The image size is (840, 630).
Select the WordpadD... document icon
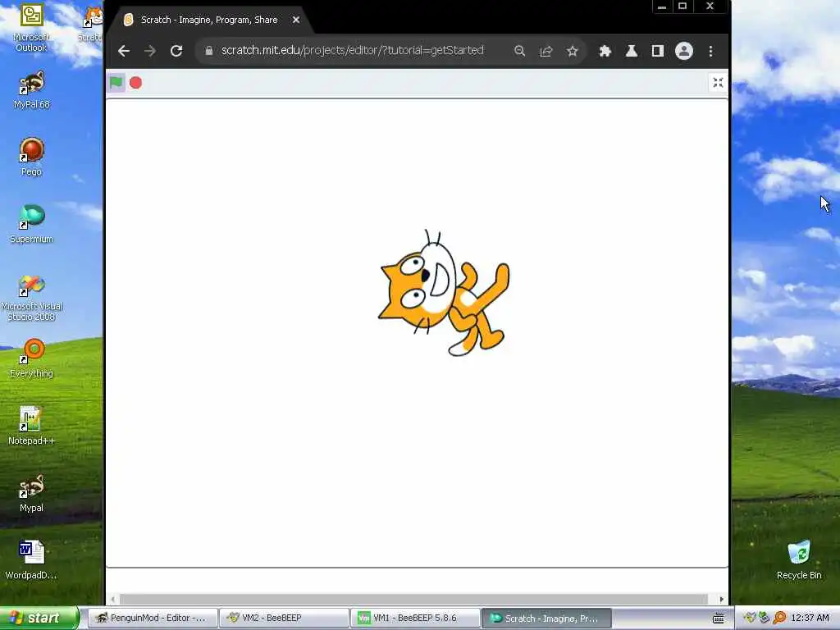32,560
